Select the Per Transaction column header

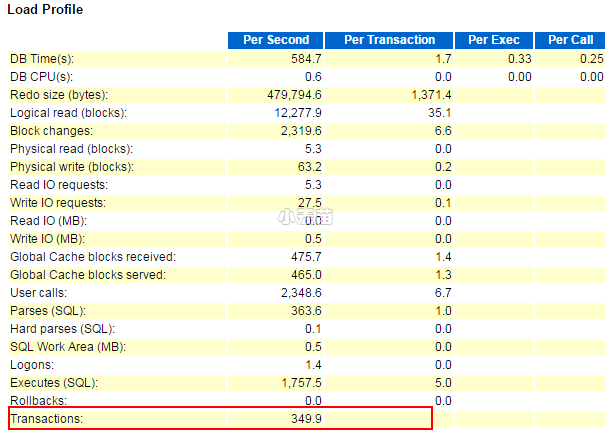pos(389,40)
